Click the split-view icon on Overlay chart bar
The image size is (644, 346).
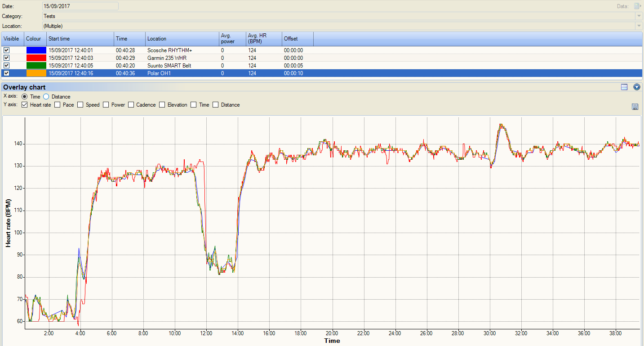tap(624, 87)
